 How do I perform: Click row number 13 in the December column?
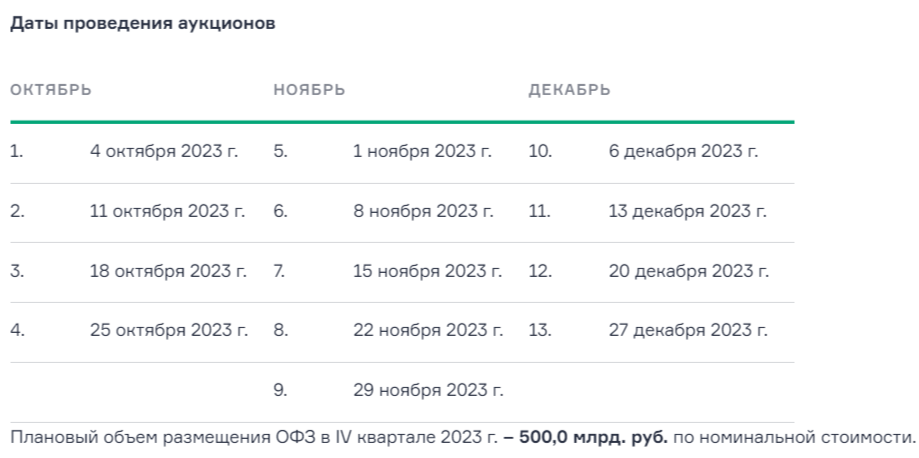pyautogui.click(x=540, y=331)
